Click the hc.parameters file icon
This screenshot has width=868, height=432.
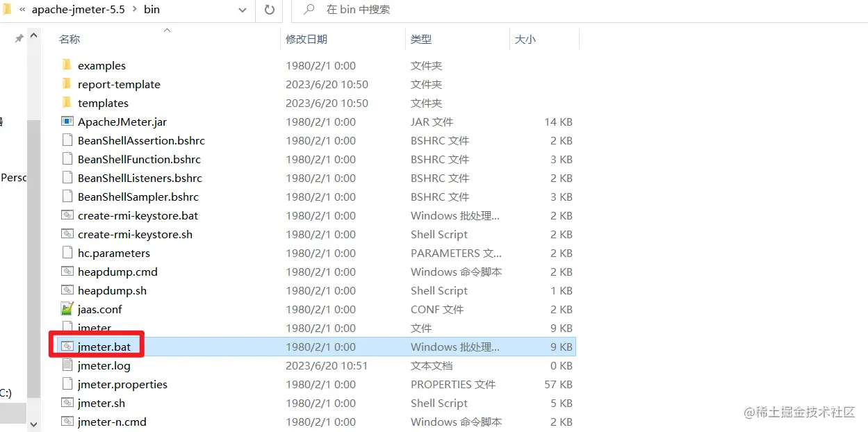point(67,253)
